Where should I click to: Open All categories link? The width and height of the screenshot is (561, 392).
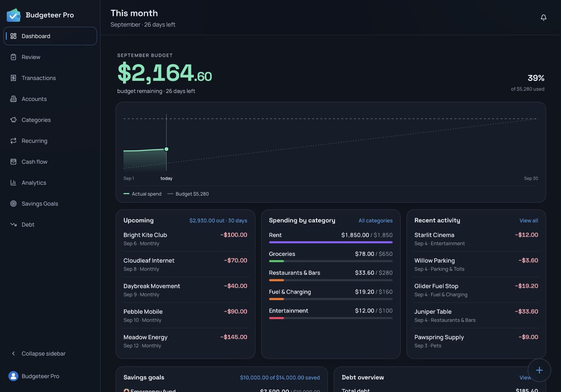click(376, 221)
